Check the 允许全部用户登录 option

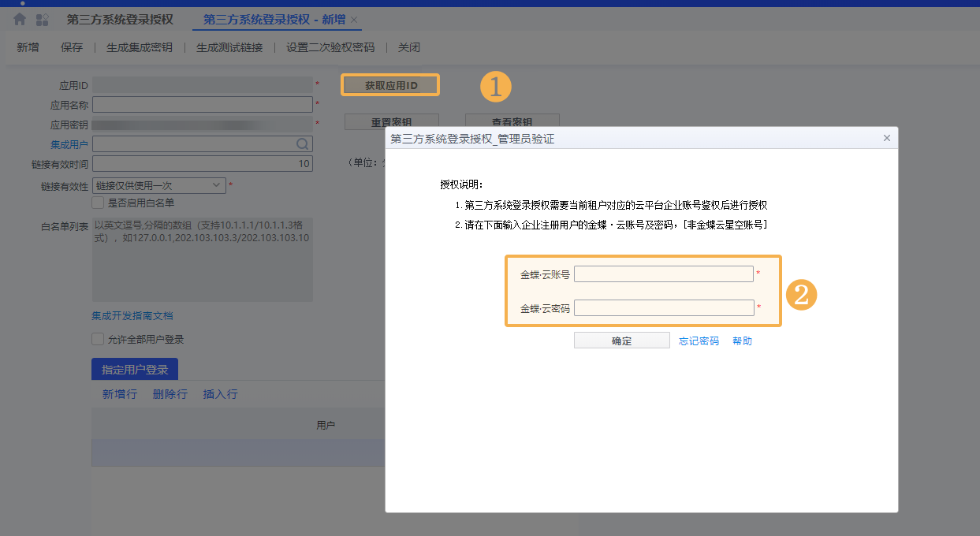point(98,340)
